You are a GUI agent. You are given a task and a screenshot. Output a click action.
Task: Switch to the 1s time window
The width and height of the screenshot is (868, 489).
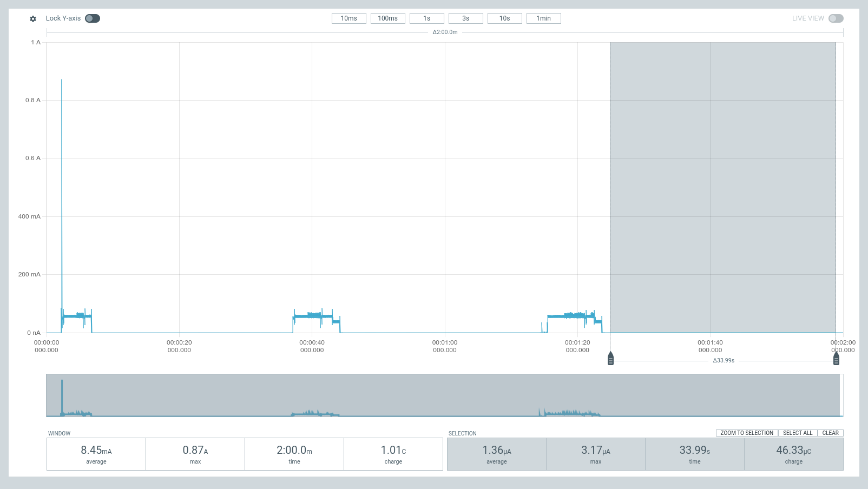click(426, 18)
